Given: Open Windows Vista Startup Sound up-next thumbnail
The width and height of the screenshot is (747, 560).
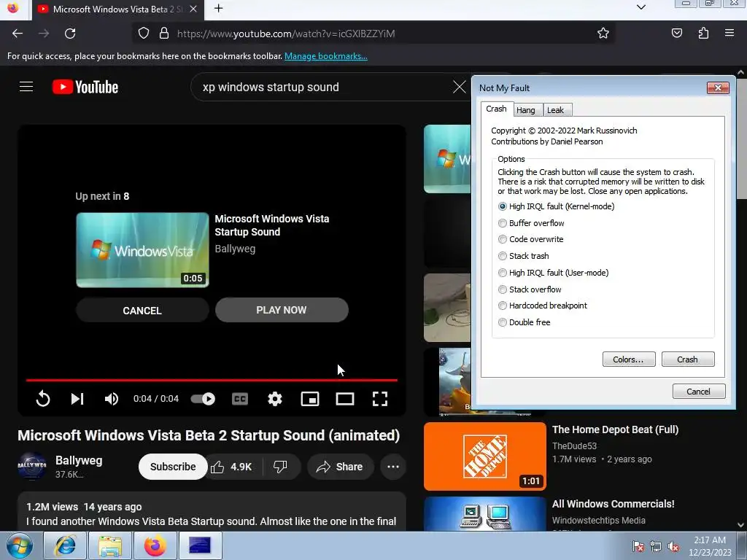Looking at the screenshot, I should [142, 250].
